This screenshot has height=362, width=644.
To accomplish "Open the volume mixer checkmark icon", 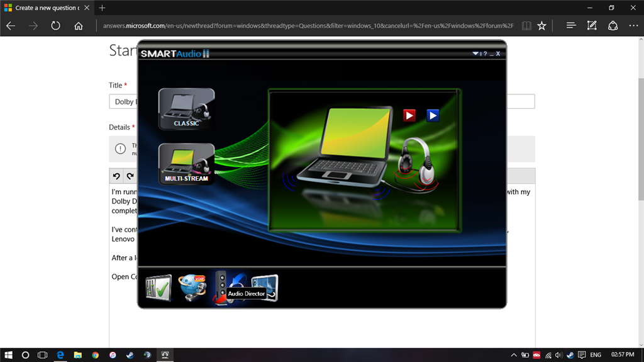I will tap(158, 288).
